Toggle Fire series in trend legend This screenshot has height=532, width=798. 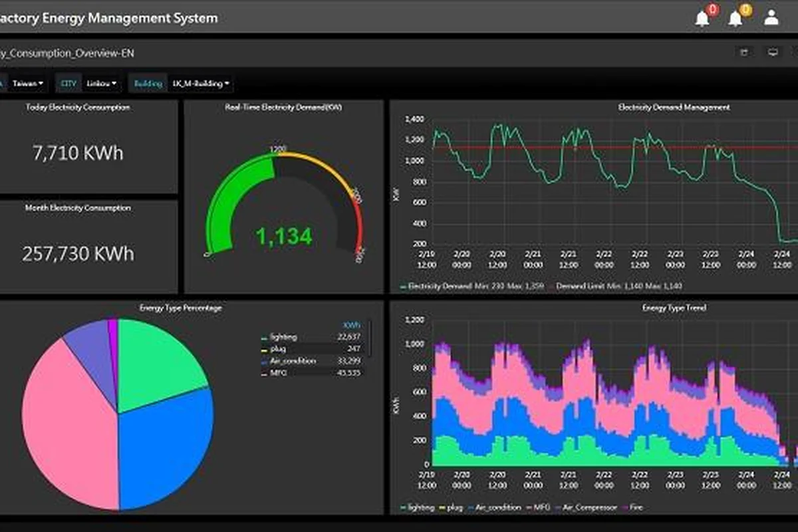(x=636, y=507)
